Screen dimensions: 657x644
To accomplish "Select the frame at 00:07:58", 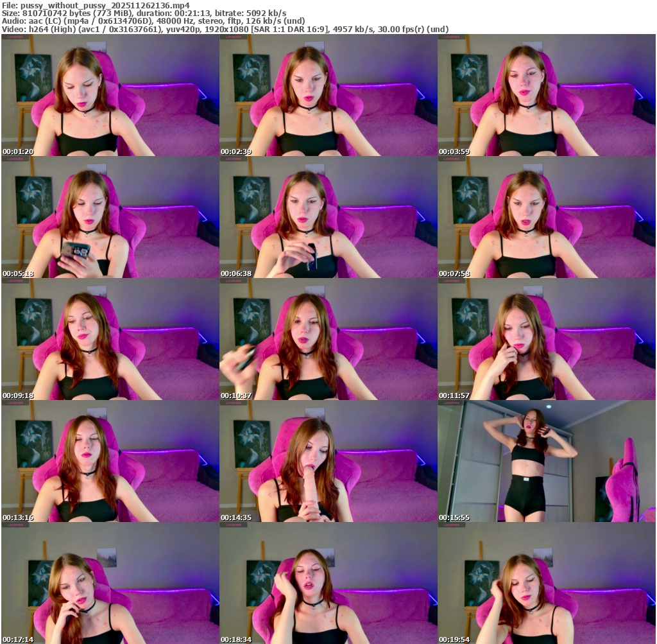I will point(547,217).
